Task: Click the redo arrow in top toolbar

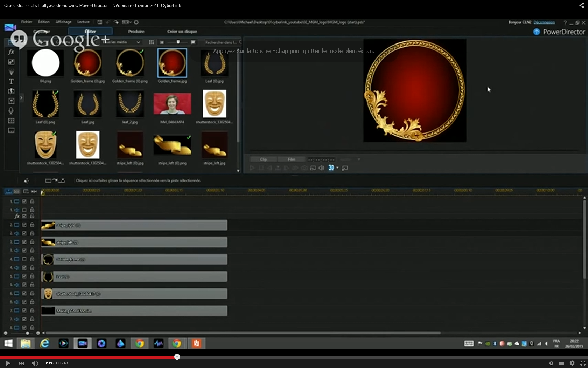Action: [x=116, y=22]
